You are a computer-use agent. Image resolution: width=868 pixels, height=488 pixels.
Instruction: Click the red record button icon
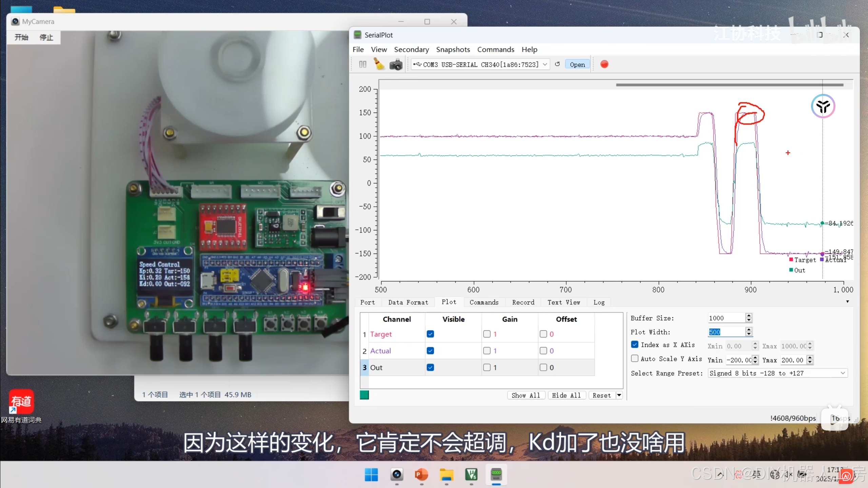604,64
